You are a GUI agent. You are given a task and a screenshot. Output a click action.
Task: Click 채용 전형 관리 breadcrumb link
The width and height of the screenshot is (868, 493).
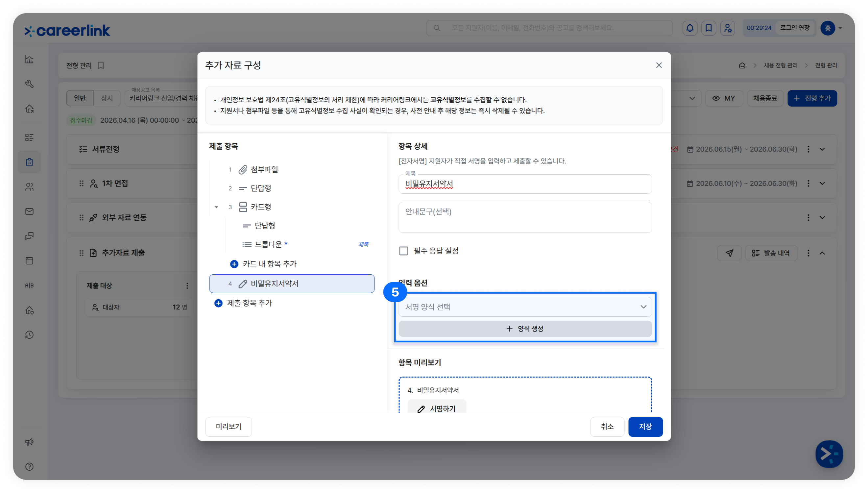(780, 65)
